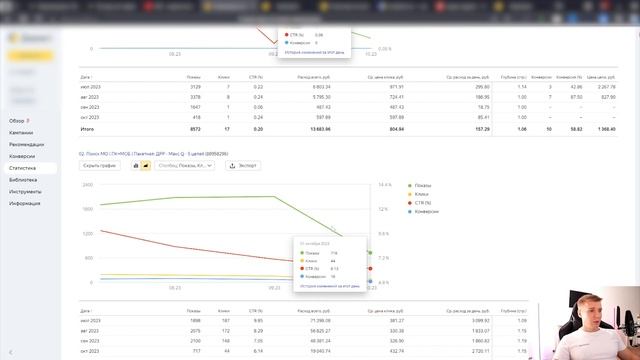
Task: Select the окт 2023 row in upper table
Action: pos(348,118)
